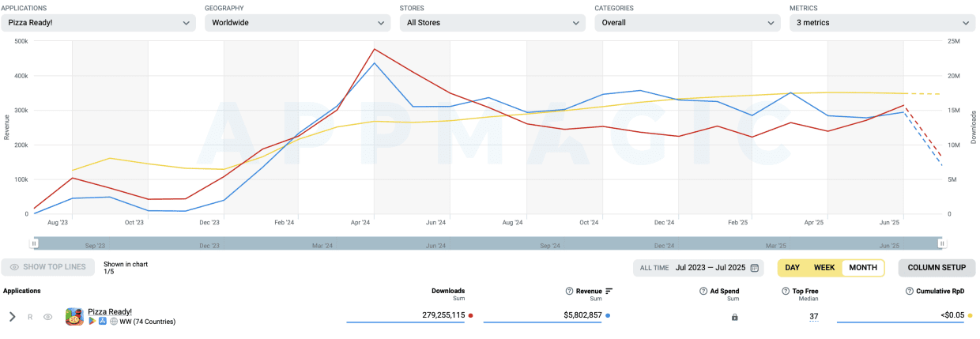Open the calendar icon in date range
980x339 pixels.
pos(756,268)
